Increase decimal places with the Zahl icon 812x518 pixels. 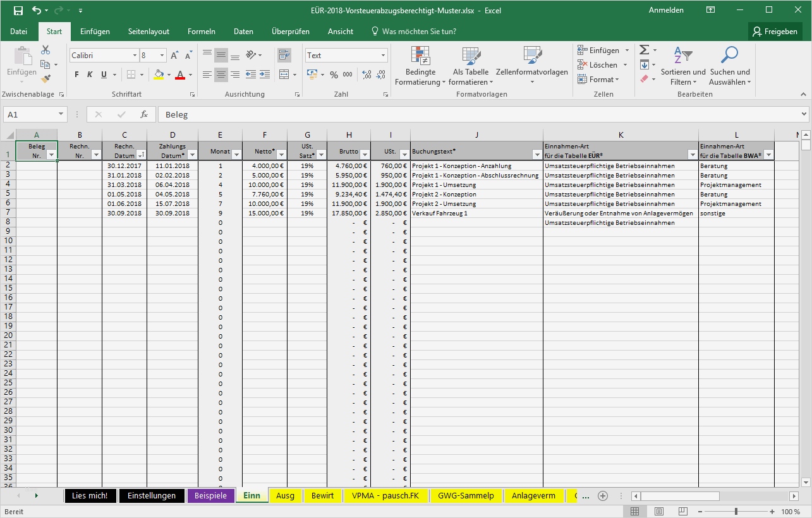click(365, 75)
